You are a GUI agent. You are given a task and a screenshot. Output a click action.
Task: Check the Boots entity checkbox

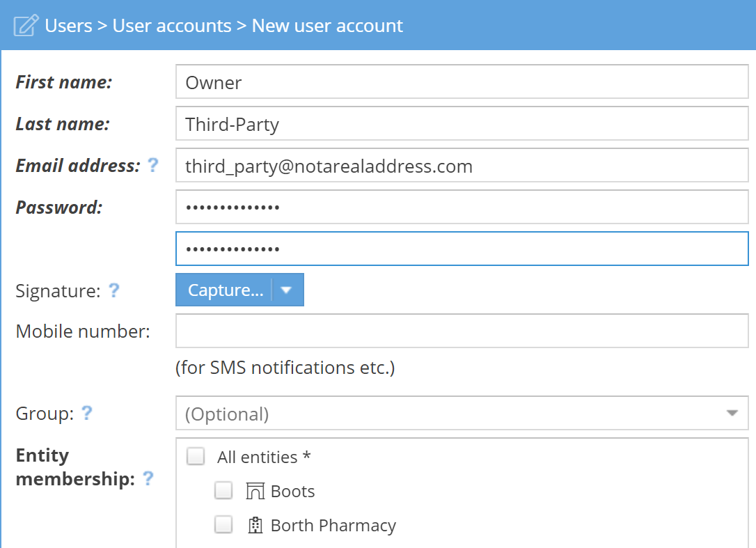pyautogui.click(x=223, y=491)
